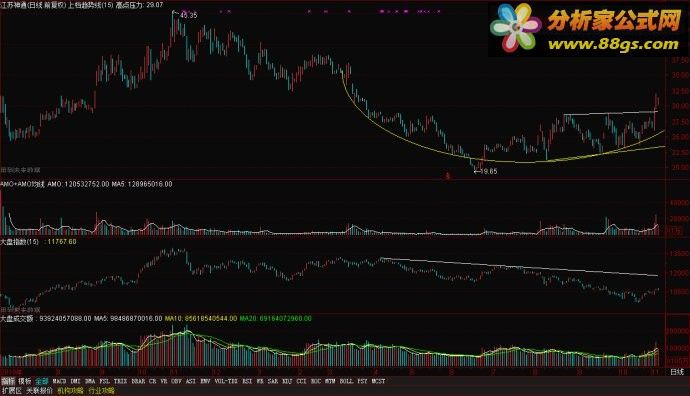Switch to the 模板 tab
Screen dimensions: 690x396
tap(25, 381)
